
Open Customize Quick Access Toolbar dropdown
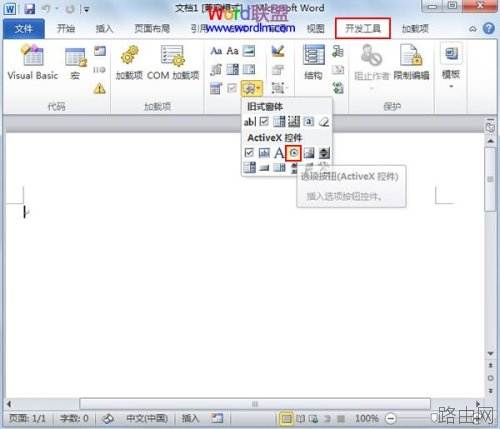click(86, 9)
